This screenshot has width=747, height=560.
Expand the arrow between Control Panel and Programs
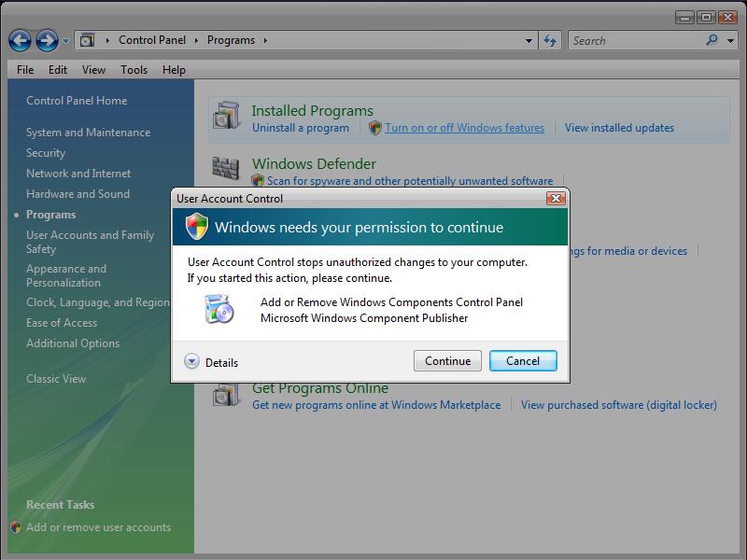coord(196,40)
